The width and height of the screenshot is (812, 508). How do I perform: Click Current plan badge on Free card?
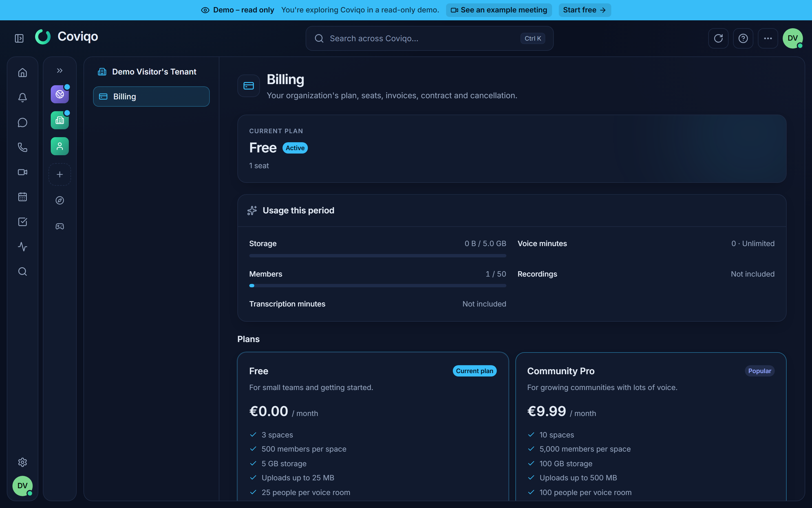tap(475, 371)
